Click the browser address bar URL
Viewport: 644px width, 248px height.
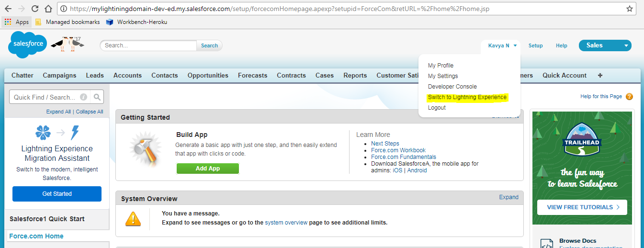coord(280,9)
